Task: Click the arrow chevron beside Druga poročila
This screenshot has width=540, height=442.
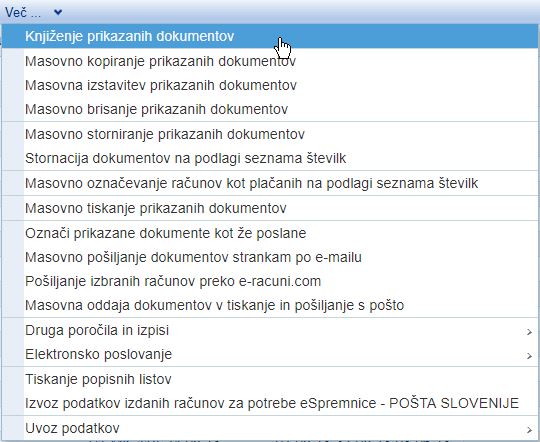Action: coord(529,332)
